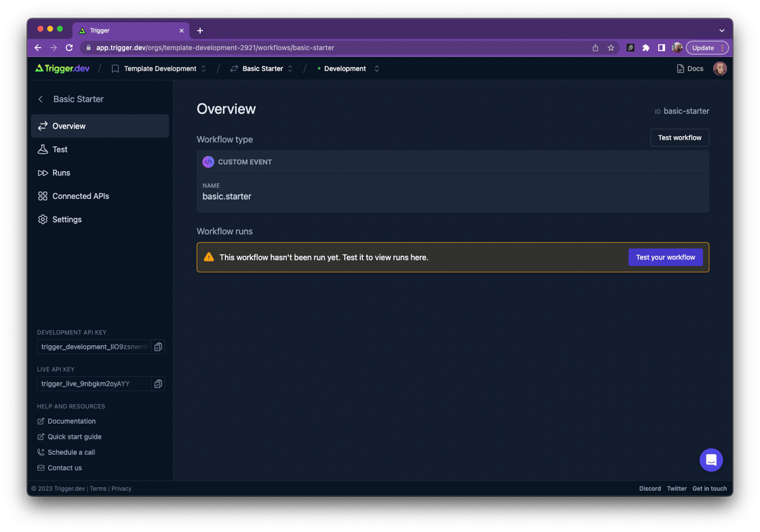
Task: Select the Trigger browser tab
Action: (x=131, y=30)
